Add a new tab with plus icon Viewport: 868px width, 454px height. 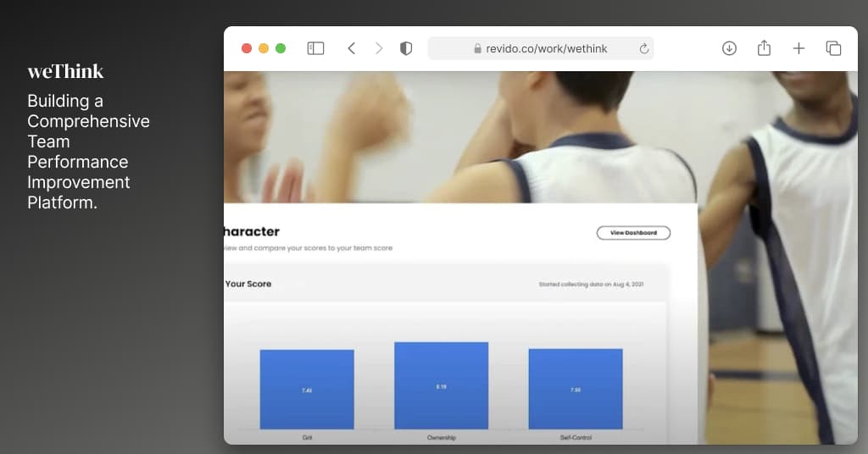click(798, 48)
